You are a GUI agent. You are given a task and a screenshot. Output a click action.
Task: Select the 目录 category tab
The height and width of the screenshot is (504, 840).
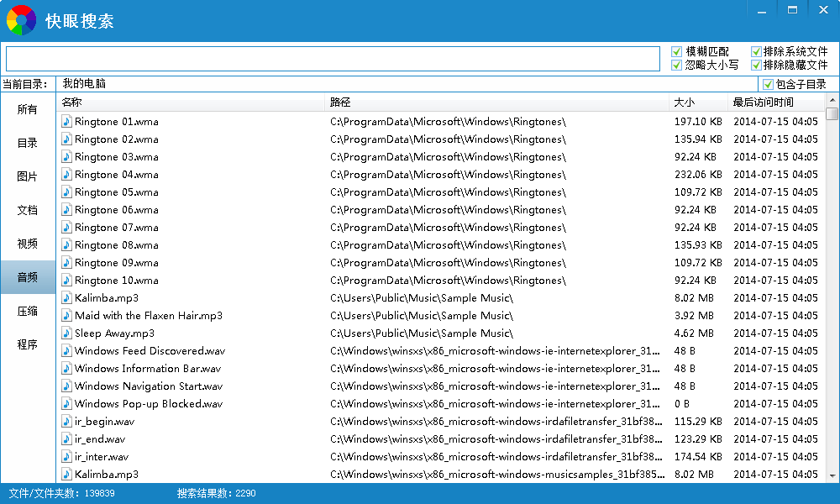pos(28,143)
